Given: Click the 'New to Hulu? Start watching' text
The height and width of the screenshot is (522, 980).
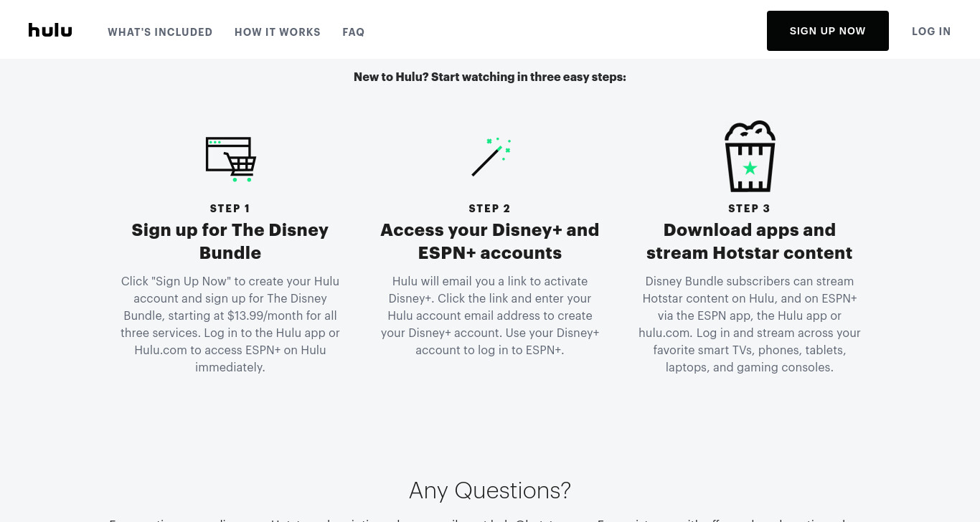Looking at the screenshot, I should [x=490, y=77].
